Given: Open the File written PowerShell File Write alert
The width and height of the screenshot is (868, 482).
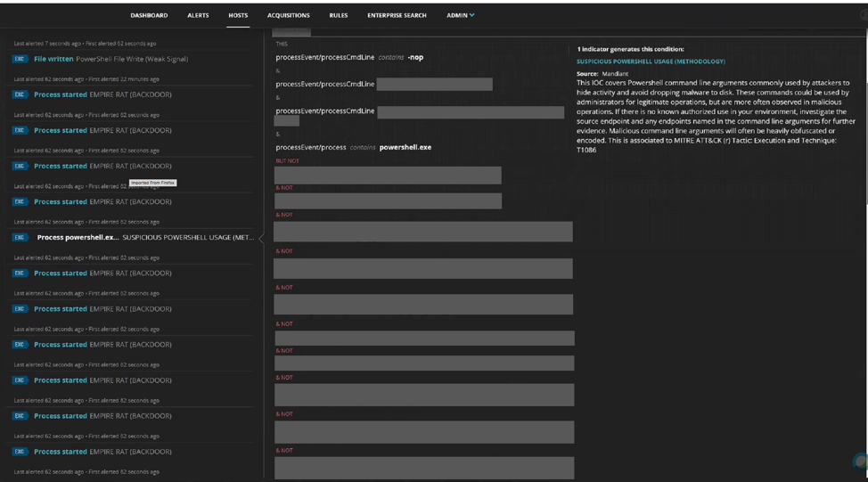Looking at the screenshot, I should click(x=111, y=59).
